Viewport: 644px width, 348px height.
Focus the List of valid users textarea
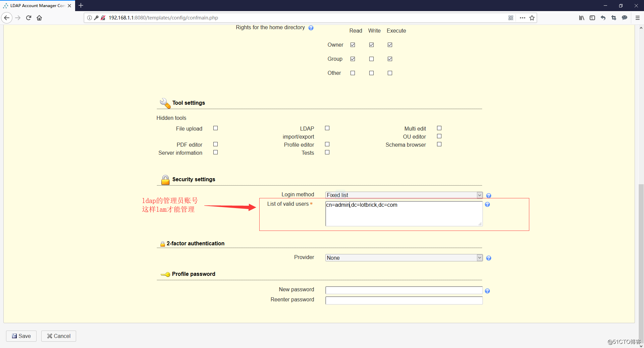(x=404, y=214)
